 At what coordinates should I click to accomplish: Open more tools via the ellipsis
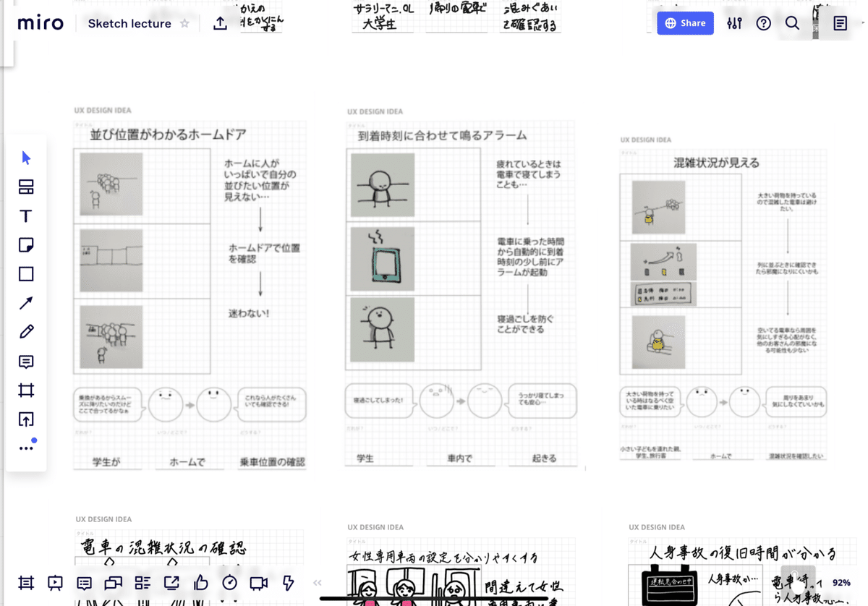click(x=25, y=447)
